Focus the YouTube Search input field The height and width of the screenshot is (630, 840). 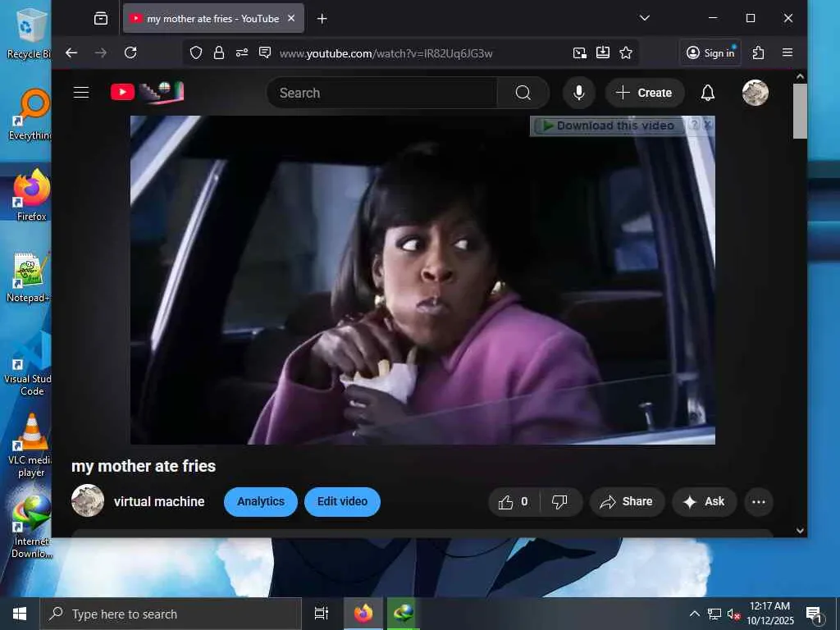[x=381, y=93]
